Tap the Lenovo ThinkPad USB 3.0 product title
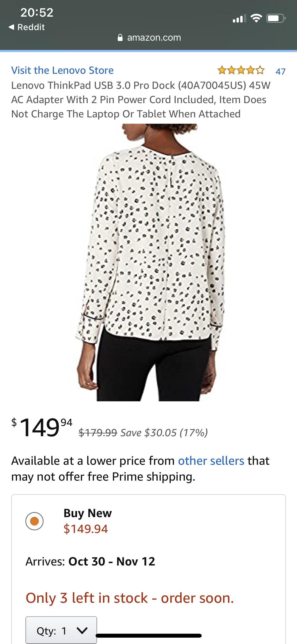 [x=141, y=100]
